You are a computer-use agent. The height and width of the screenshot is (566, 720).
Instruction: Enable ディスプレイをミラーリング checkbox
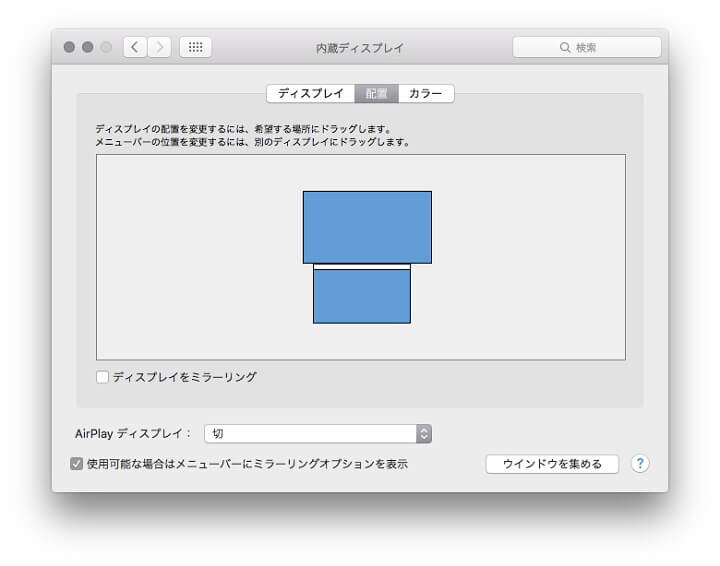click(x=102, y=377)
